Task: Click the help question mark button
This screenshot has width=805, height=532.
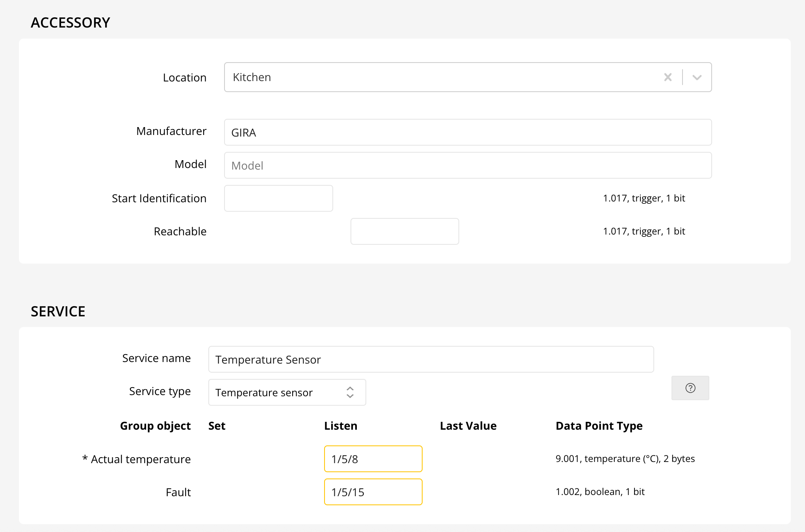Action: 690,388
